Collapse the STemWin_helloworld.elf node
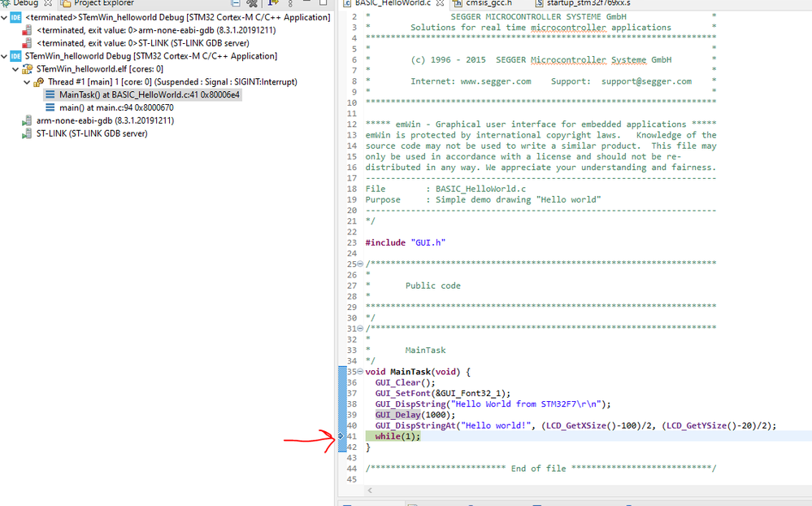The image size is (812, 506). tap(15, 69)
